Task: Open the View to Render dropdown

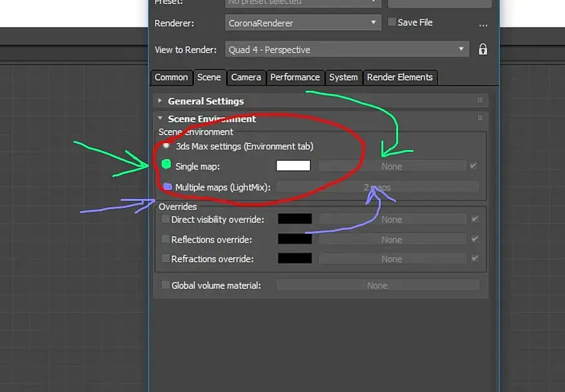Action: (347, 50)
